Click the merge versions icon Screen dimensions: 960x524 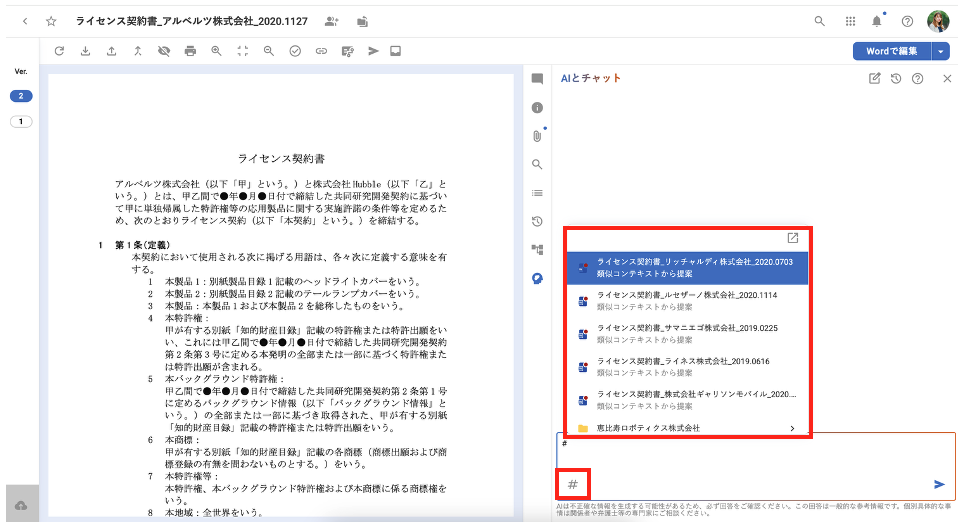point(138,51)
